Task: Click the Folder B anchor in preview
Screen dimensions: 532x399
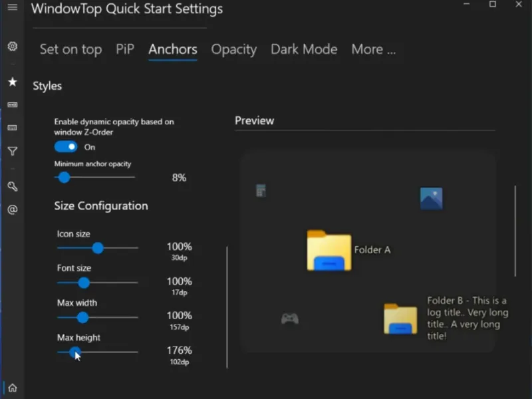Action: tap(400, 319)
